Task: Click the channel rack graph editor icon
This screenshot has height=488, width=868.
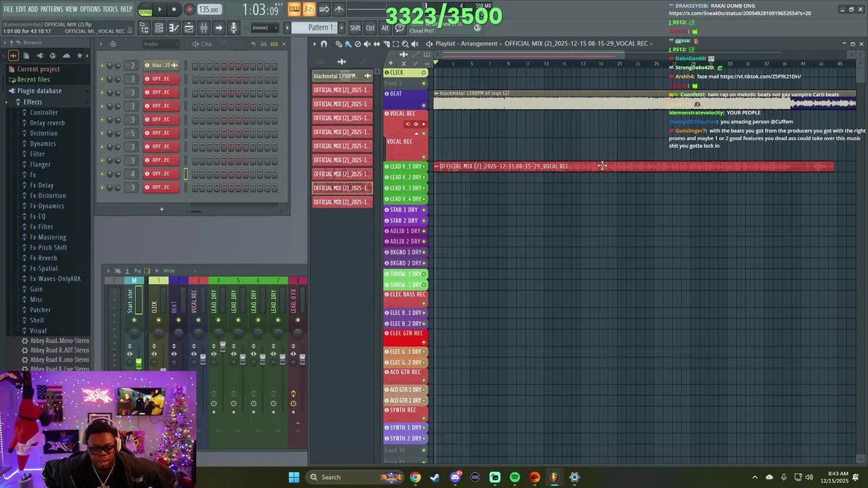Action: coord(263,44)
